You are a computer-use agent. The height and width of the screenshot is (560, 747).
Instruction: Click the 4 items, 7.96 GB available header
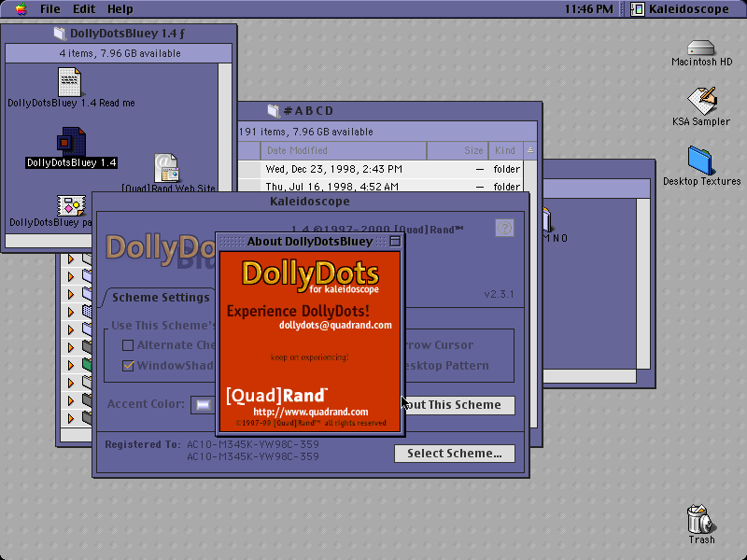click(x=120, y=53)
